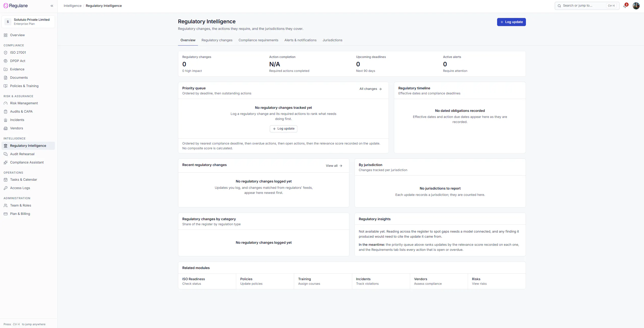
Task: Open the Alerts & notifications tab
Action: pyautogui.click(x=300, y=40)
